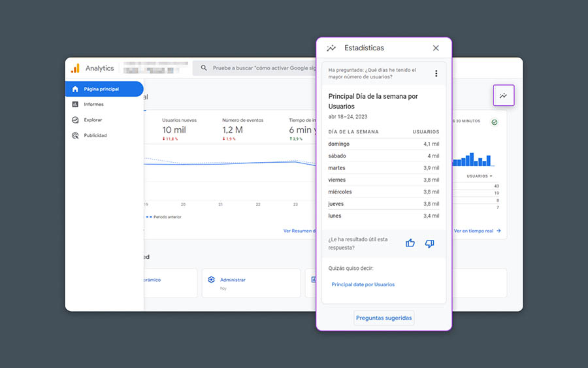The image size is (588, 368).
Task: Click the green check status icon
Action: click(494, 122)
